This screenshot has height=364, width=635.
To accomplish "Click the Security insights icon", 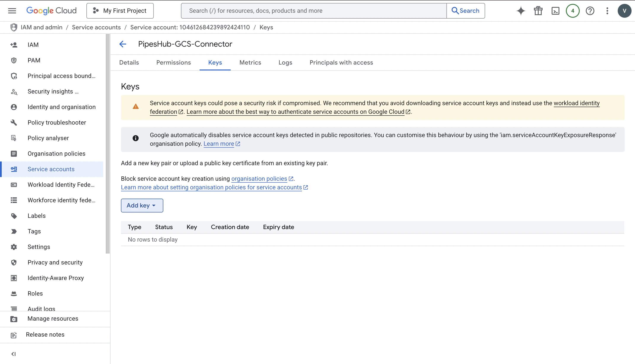I will pyautogui.click(x=14, y=92).
